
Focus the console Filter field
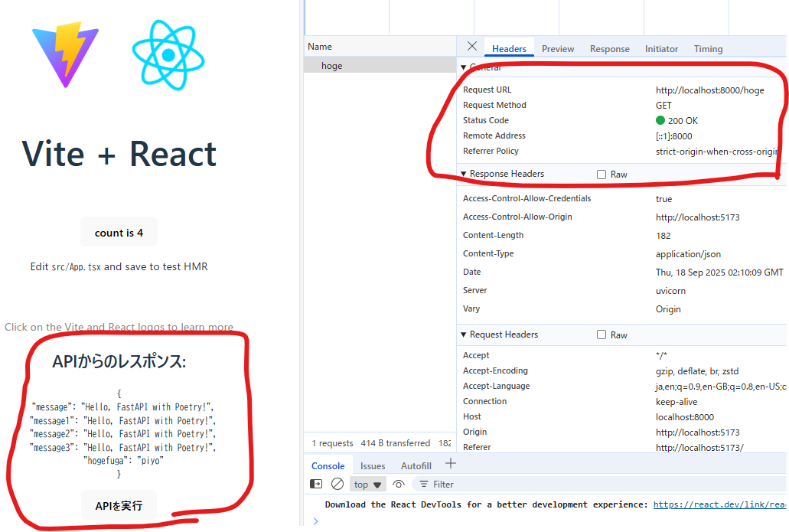598,485
